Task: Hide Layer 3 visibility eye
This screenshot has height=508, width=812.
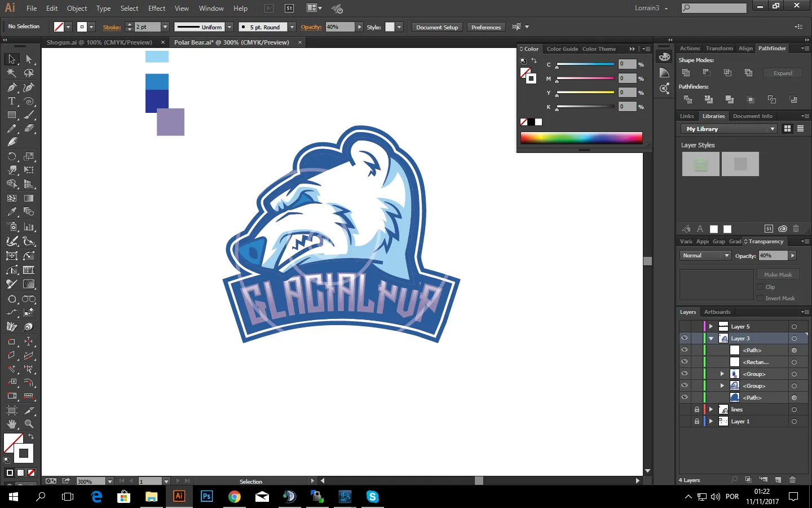Action: (x=685, y=338)
